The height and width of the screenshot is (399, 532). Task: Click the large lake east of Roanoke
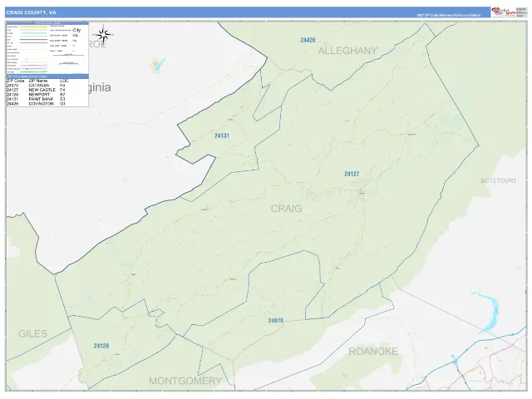point(487,312)
